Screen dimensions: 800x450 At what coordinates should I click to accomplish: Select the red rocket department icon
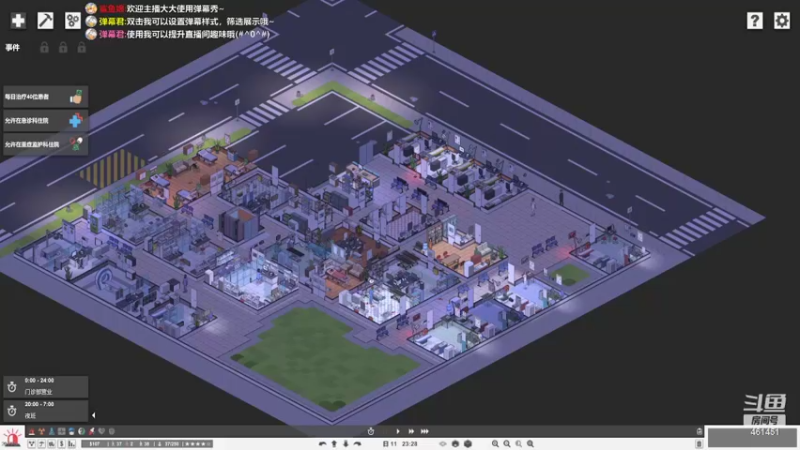pos(91,431)
